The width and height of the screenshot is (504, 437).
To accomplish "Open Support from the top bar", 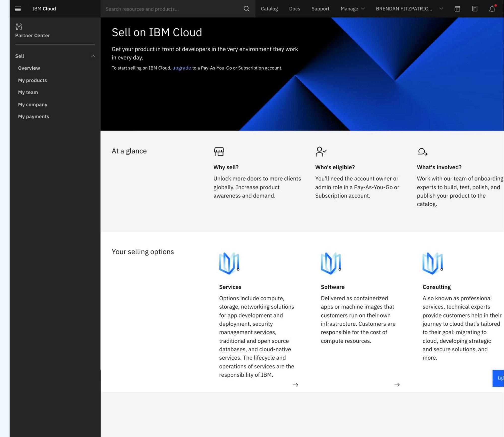I will 320,9.
